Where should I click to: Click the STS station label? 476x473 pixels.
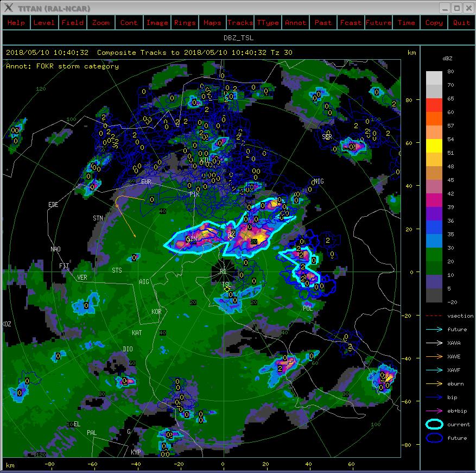click(117, 270)
